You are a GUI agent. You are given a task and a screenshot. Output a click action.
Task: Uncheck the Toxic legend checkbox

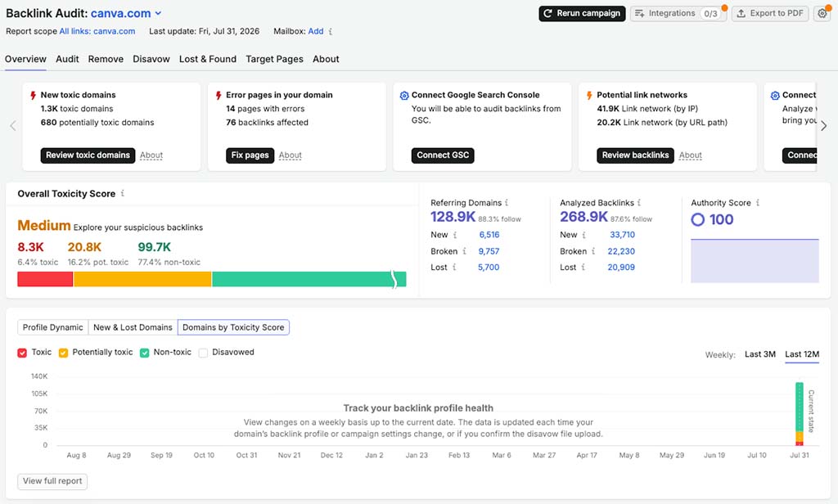click(22, 353)
